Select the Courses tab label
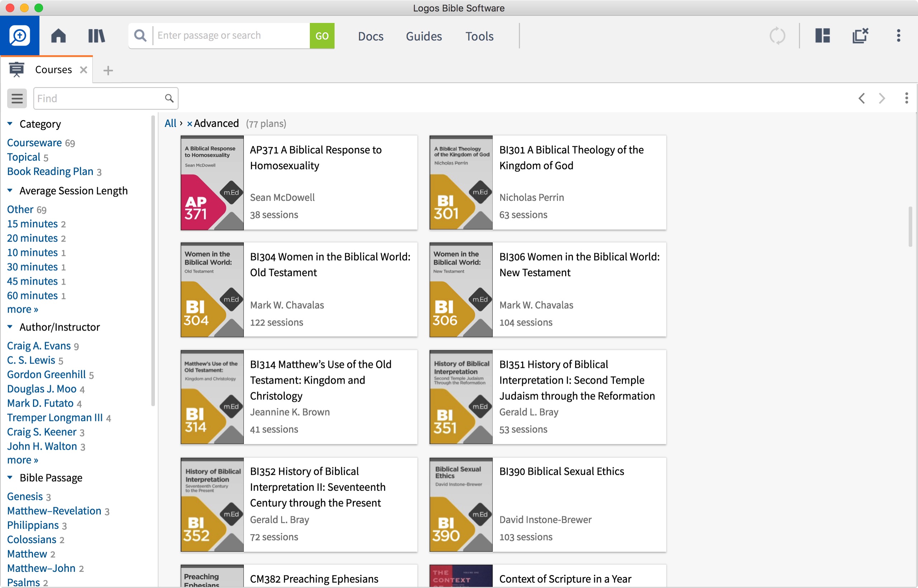Viewport: 918px width, 588px height. click(x=53, y=70)
